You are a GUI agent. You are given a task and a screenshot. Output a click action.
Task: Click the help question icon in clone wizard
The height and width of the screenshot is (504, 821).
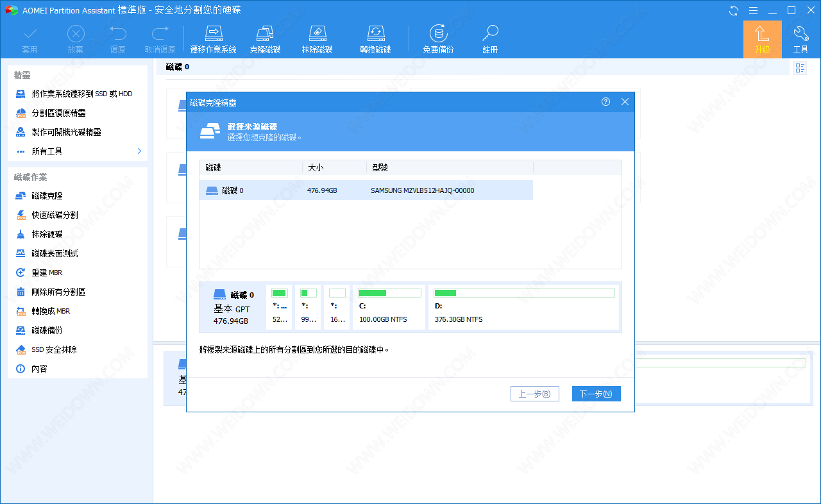[x=605, y=101]
